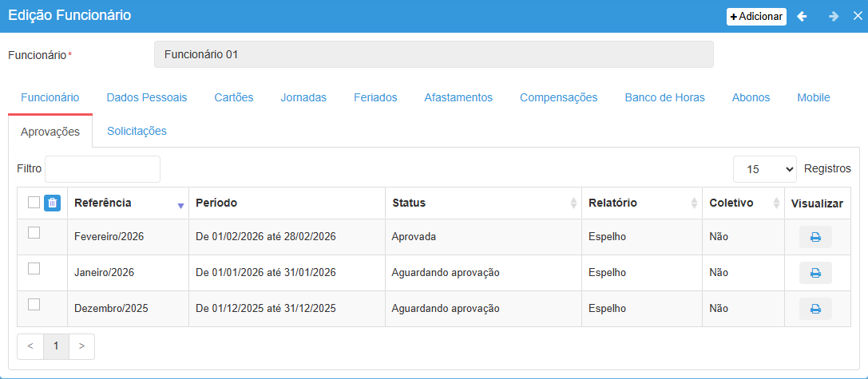Click the Filtro input field
The height and width of the screenshot is (379, 868).
[x=102, y=169]
